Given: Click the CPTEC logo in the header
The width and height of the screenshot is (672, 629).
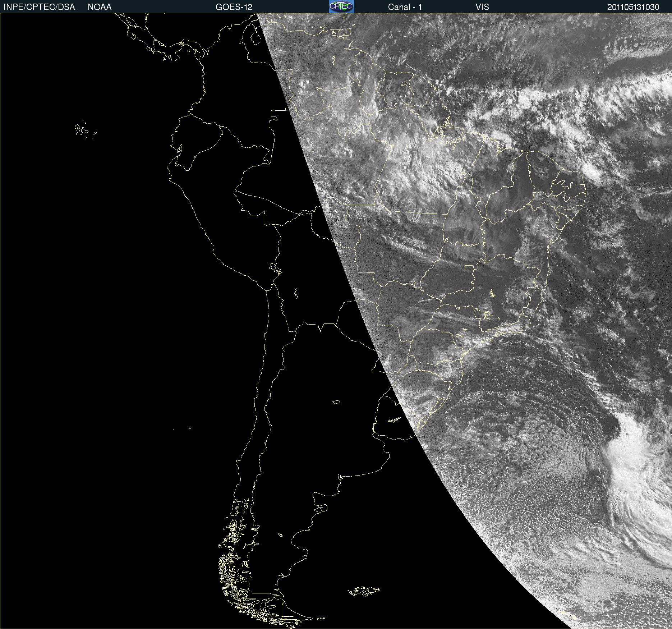Looking at the screenshot, I should pyautogui.click(x=341, y=6).
